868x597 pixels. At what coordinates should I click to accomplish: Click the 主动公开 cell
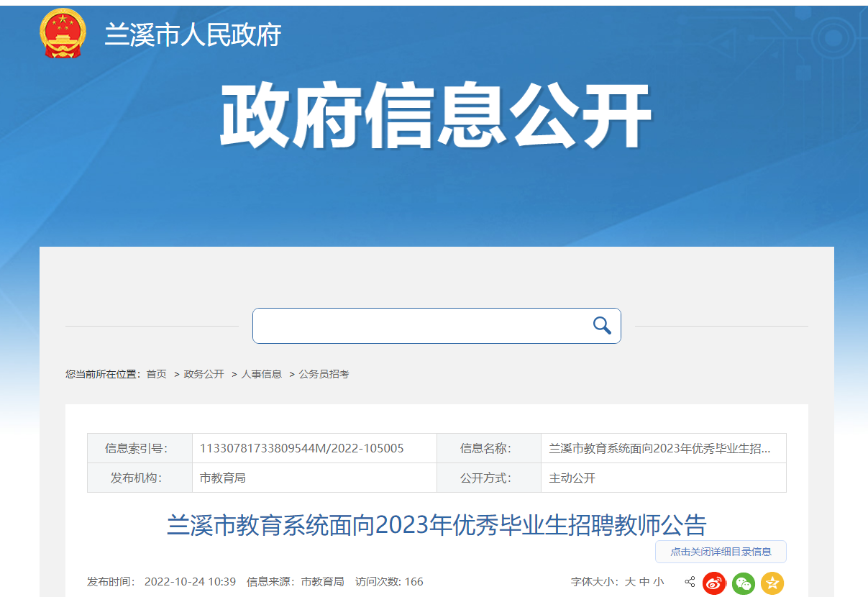coord(663,478)
